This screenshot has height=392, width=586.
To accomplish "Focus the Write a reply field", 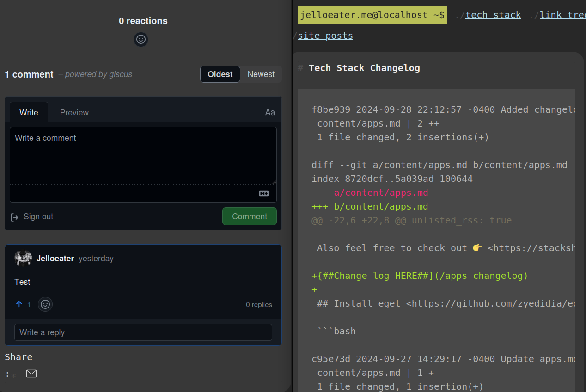I will point(143,332).
